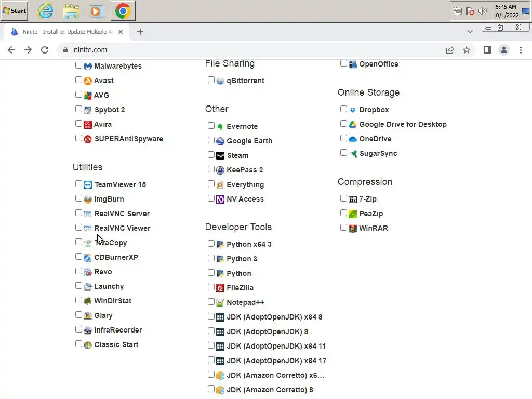This screenshot has width=532, height=399.
Task: Click the Google Drive for Desktop icon
Action: [353, 125]
